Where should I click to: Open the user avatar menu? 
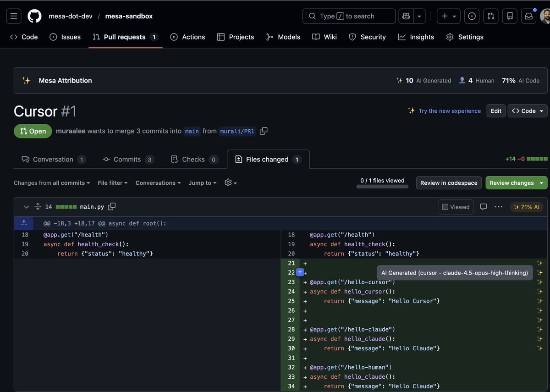(545, 17)
